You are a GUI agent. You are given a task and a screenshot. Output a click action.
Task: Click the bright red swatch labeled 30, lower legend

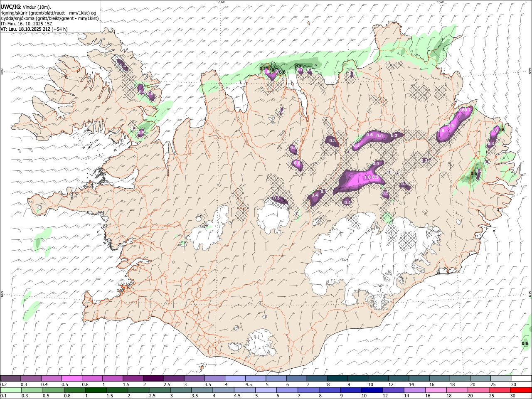(x=520, y=390)
